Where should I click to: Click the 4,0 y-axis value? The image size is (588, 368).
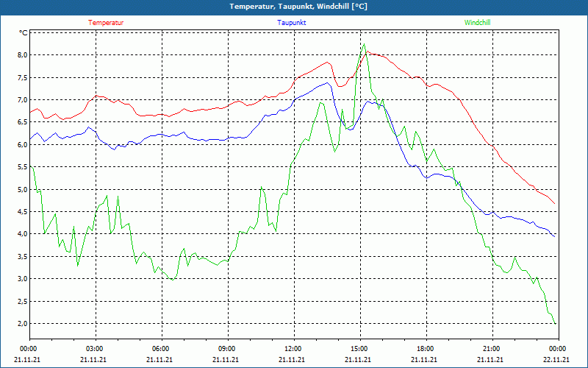coord(23,234)
